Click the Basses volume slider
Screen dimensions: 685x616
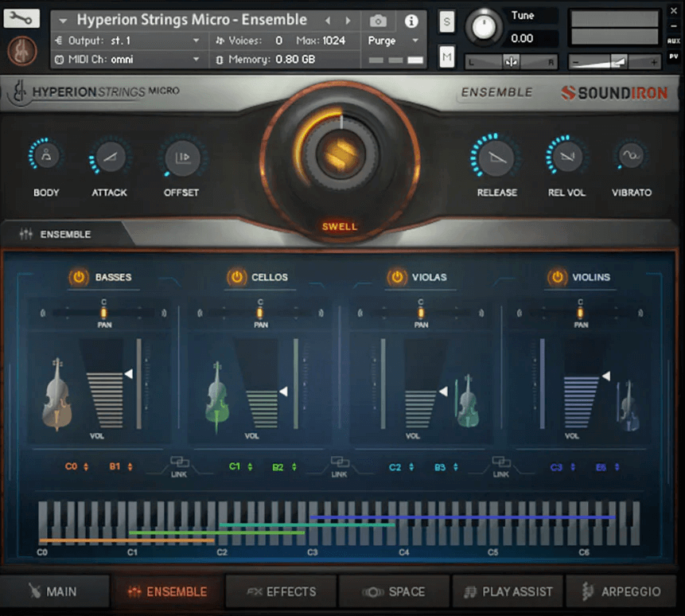pos(107,384)
